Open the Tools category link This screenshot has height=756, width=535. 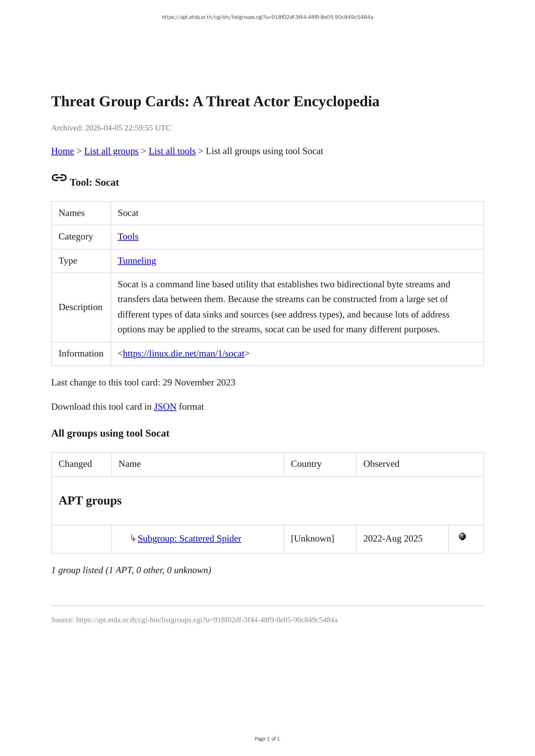128,237
